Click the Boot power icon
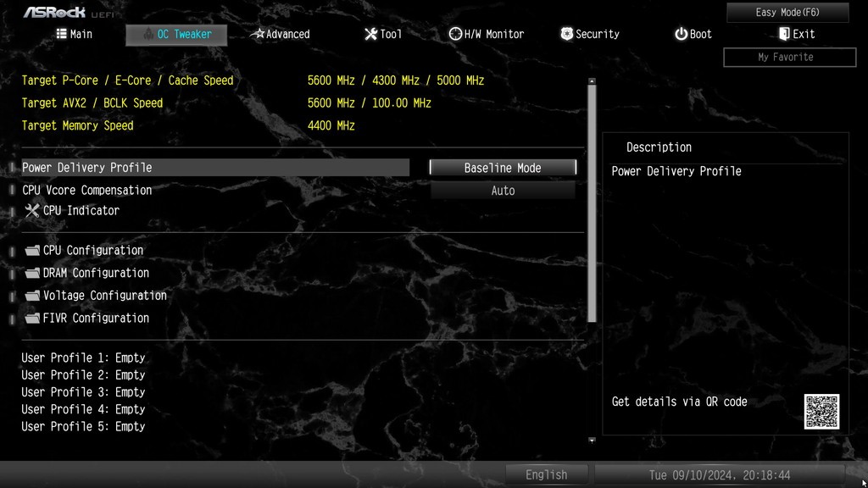Image resolution: width=868 pixels, height=488 pixels. [x=681, y=34]
